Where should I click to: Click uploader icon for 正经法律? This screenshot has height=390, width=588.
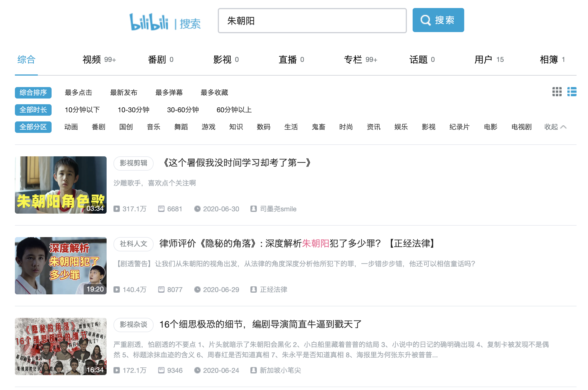click(253, 289)
